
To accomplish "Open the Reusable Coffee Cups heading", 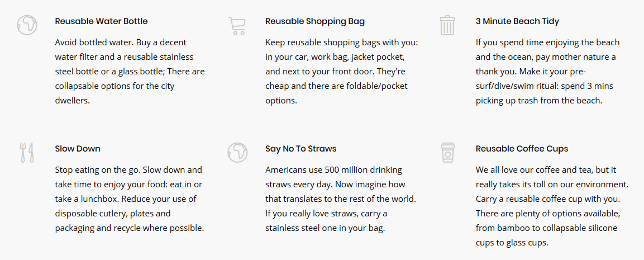I will click(x=522, y=149).
